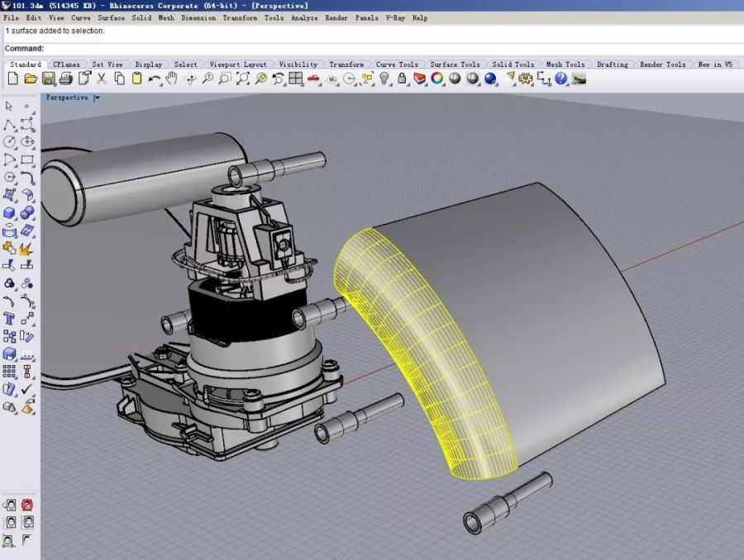Open the Surface menu

(111, 17)
